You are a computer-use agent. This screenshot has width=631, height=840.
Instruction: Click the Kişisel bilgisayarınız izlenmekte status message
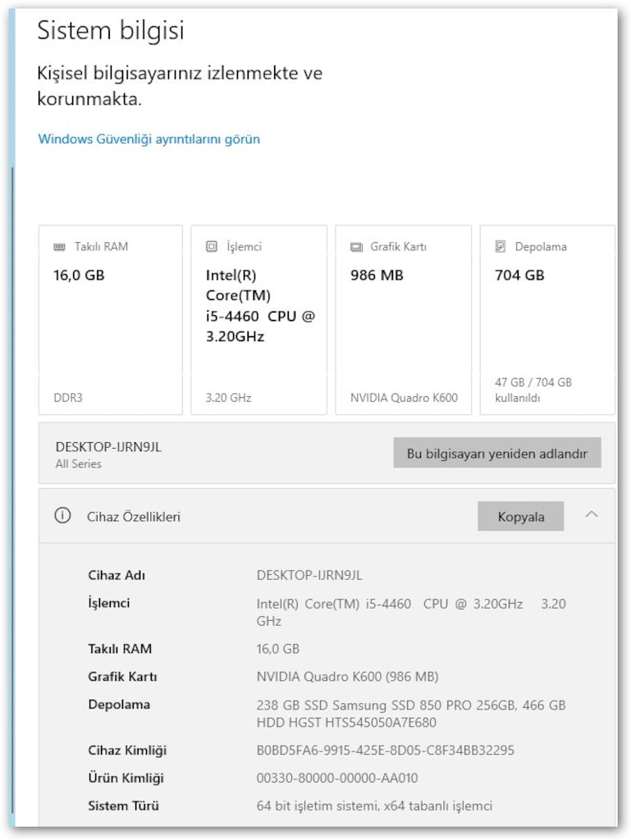(180, 85)
